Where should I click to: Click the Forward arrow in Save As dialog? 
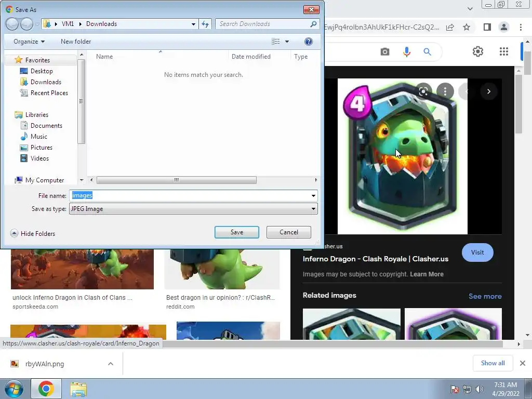pyautogui.click(x=27, y=24)
